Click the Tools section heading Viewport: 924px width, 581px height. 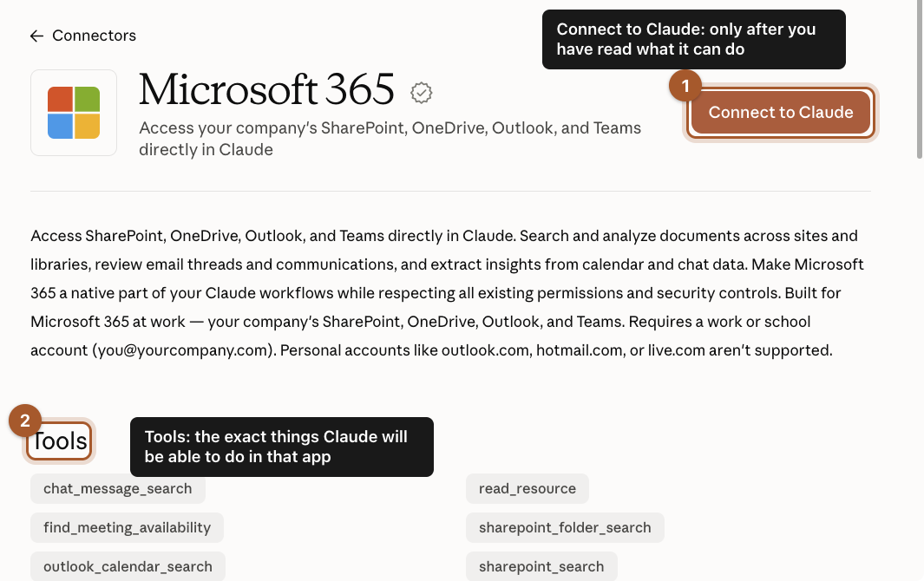[59, 441]
